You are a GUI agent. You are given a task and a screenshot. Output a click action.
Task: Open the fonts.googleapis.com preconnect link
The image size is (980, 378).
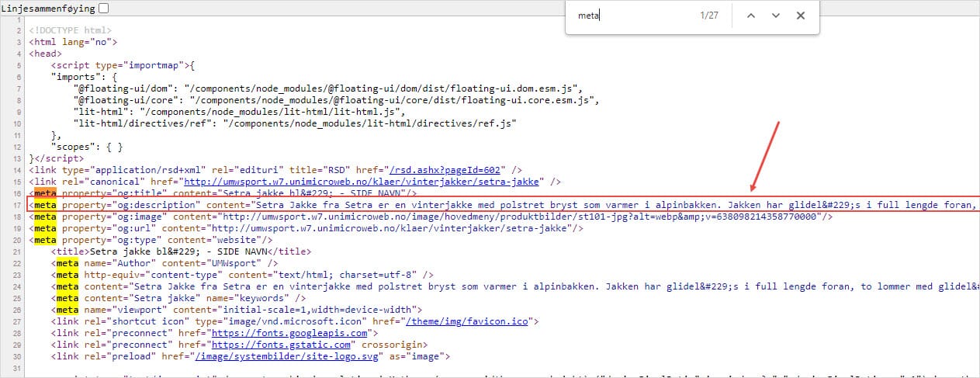(x=269, y=332)
